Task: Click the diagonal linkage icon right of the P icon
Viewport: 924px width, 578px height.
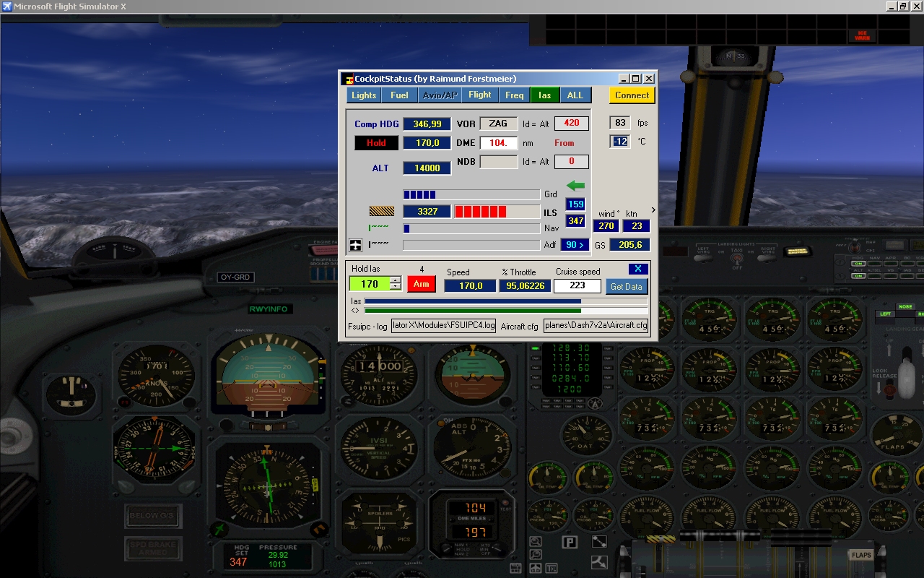Action: [x=599, y=542]
